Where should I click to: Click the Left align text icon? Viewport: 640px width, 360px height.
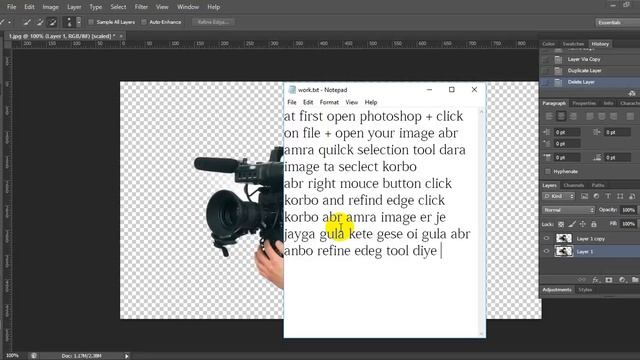coord(549,116)
